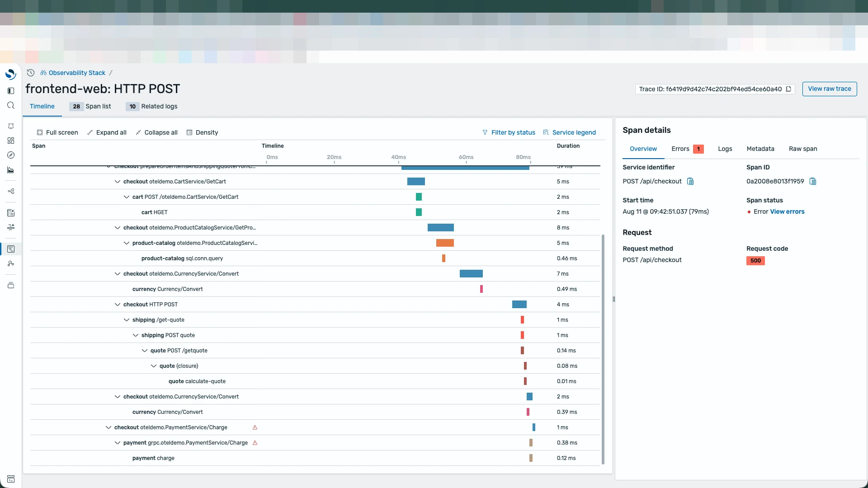The image size is (868, 488).
Task: Open the Errors tab in Span details
Action: click(x=687, y=149)
